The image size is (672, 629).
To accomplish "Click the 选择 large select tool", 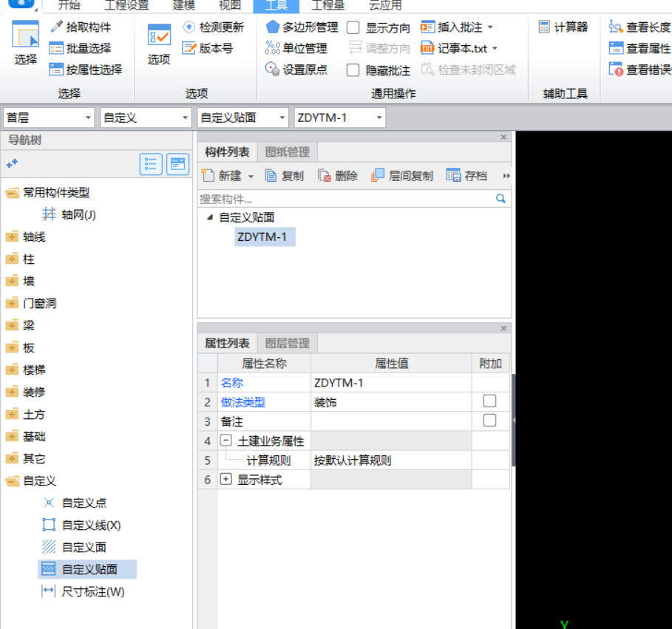I will pyautogui.click(x=25, y=43).
